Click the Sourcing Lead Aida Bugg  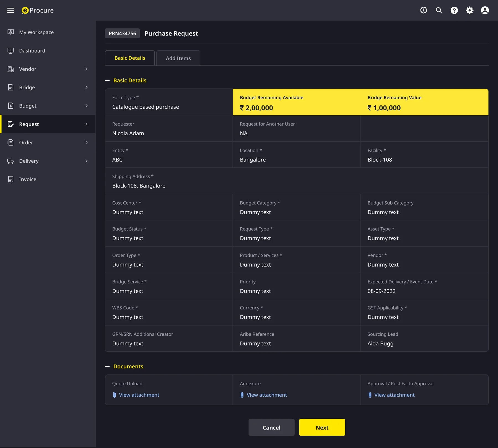tap(380, 343)
